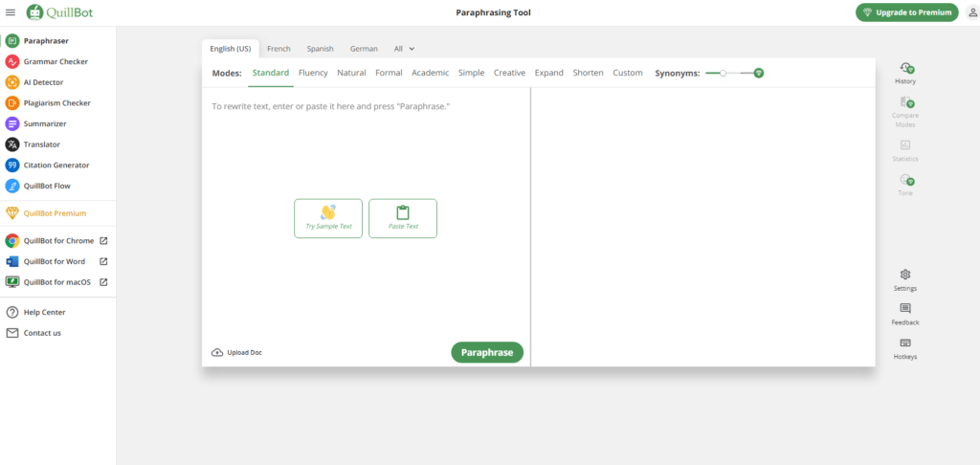980x465 pixels.
Task: Open the Plagiarism Checker tool
Action: tap(56, 103)
